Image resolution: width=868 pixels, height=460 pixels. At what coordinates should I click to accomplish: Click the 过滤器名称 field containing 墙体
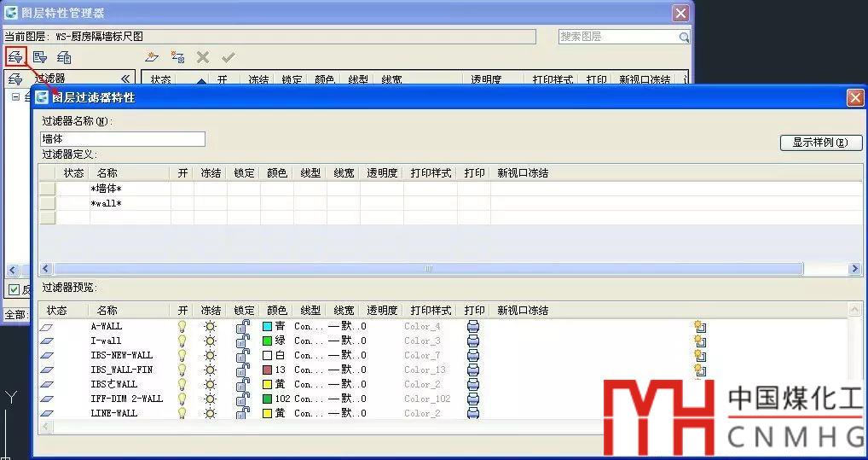pyautogui.click(x=123, y=139)
